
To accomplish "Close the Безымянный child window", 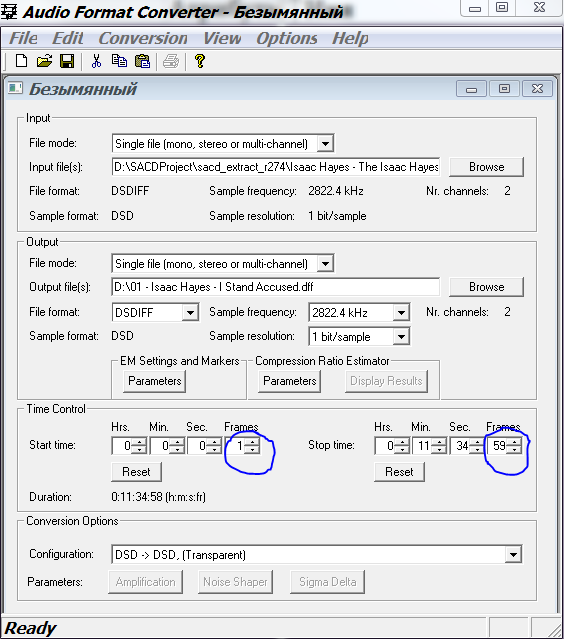I will [538, 88].
